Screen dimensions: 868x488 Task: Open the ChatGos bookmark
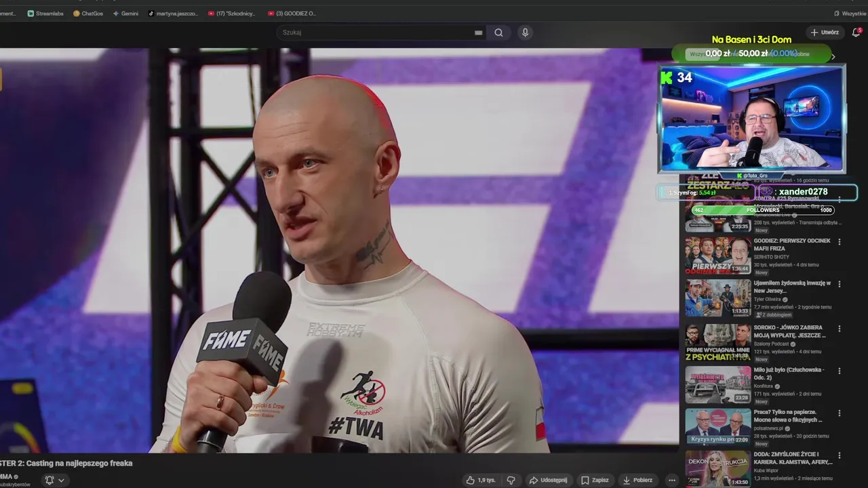click(x=88, y=14)
